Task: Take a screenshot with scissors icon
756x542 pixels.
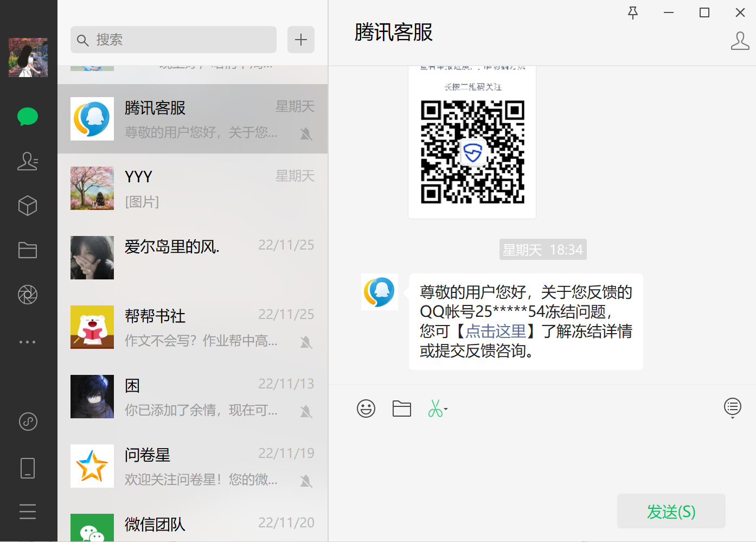Action: [x=435, y=409]
